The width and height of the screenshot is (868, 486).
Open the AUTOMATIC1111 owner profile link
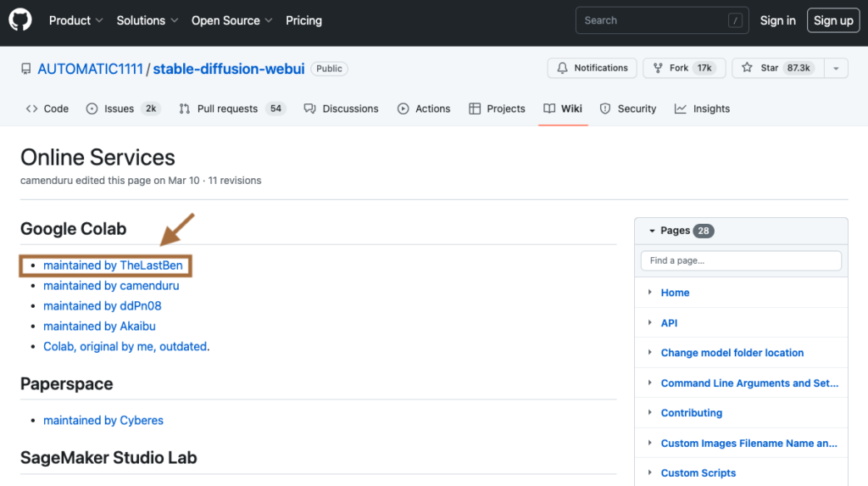point(90,69)
